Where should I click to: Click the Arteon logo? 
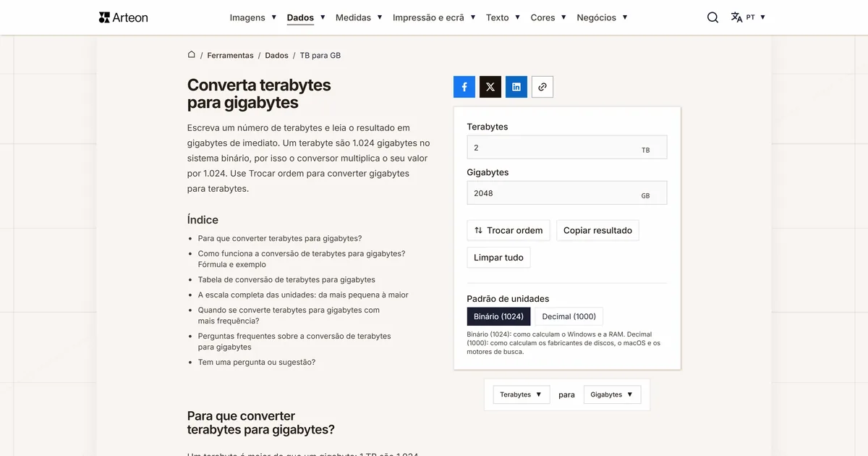[124, 17]
